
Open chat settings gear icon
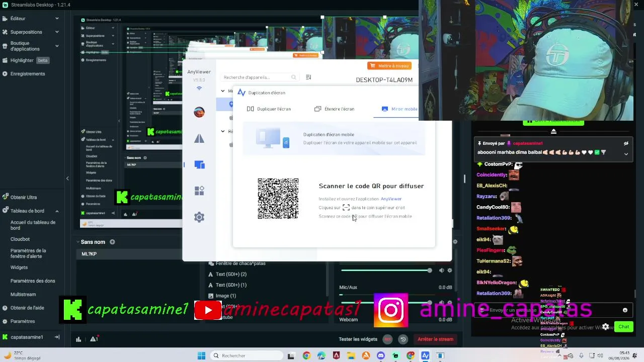point(606,327)
